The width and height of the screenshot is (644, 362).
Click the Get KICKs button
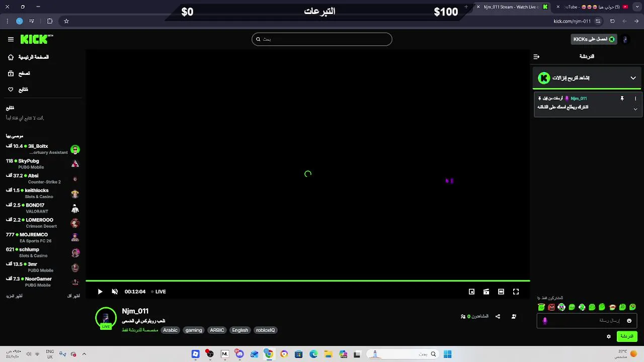pos(594,39)
